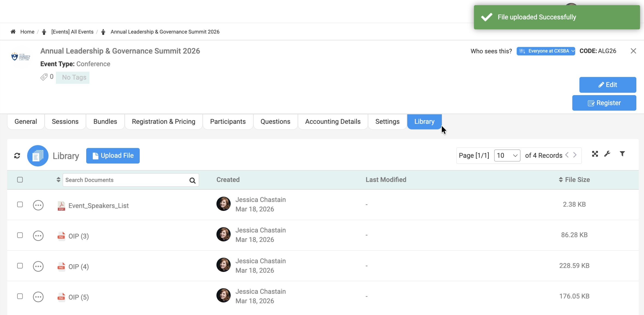Tick the OIP (5) row checkbox
Image resolution: width=644 pixels, height=315 pixels.
pos(20,296)
